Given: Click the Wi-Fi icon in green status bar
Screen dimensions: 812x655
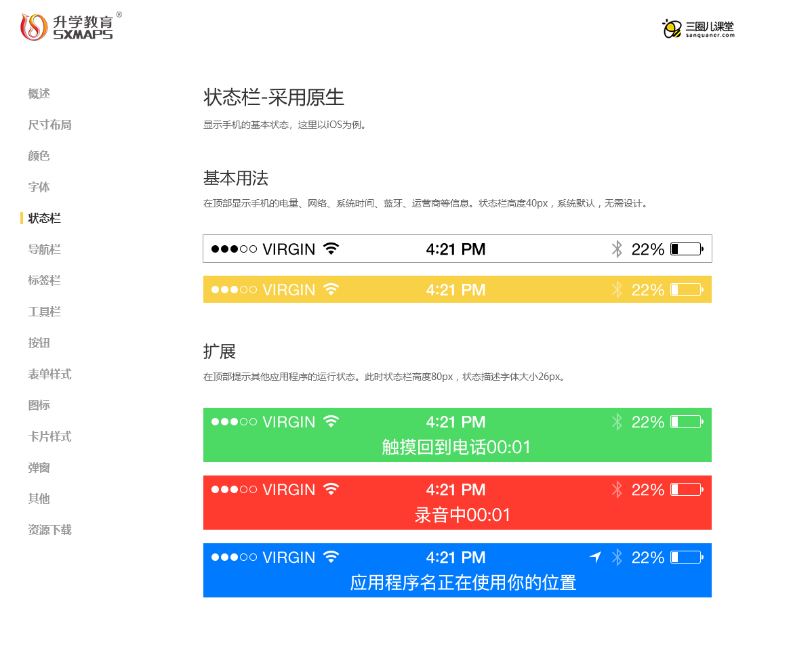Looking at the screenshot, I should pos(331,421).
